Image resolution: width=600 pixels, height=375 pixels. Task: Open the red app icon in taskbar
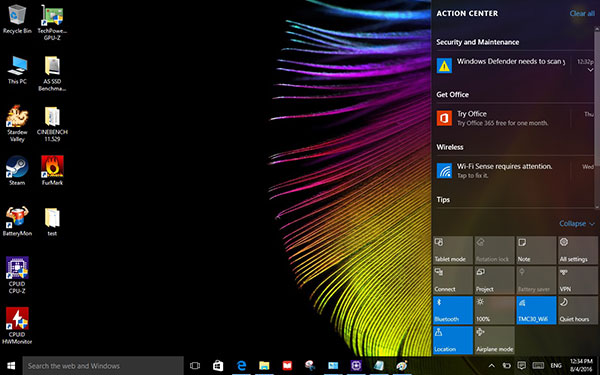coord(287,366)
